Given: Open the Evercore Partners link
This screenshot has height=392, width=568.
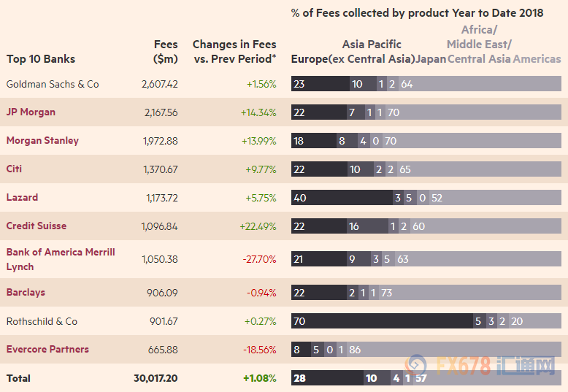Looking at the screenshot, I should coord(47,349).
